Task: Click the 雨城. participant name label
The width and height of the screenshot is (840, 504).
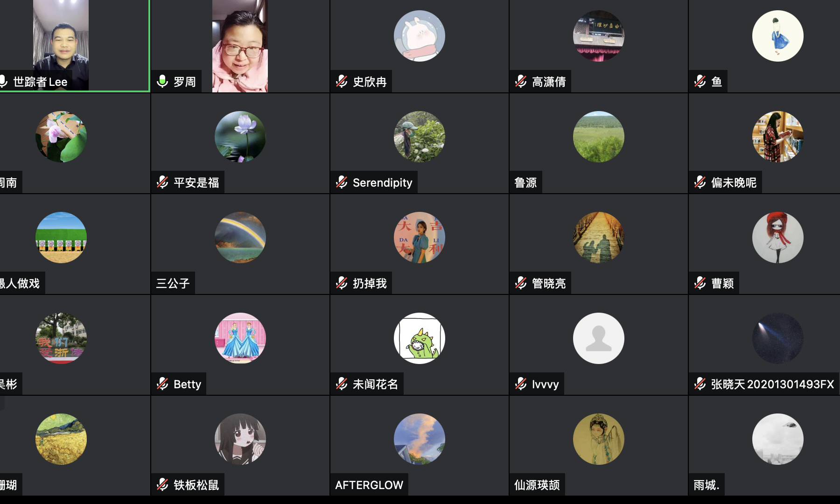Action: pos(707,485)
